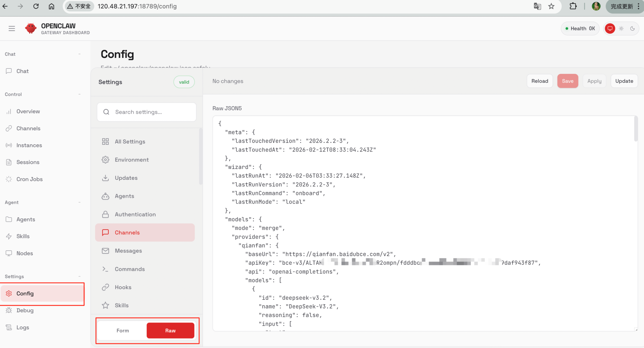
Task: Bookmark this page with star icon
Action: point(551,6)
